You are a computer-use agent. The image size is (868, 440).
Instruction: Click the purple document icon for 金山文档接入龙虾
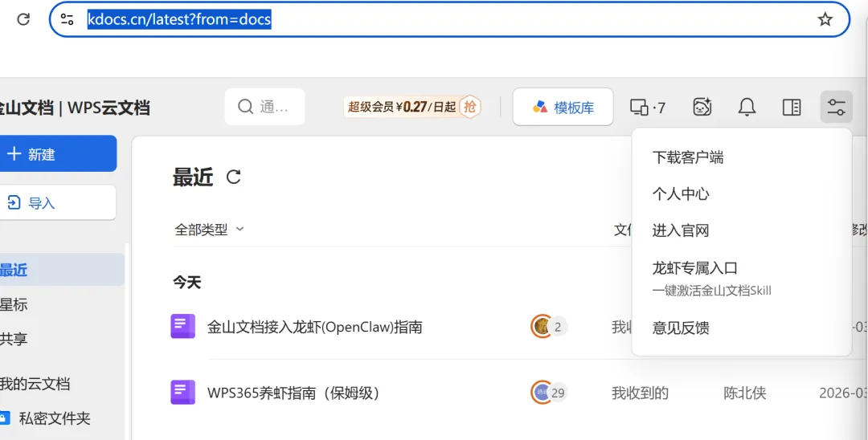click(x=182, y=326)
